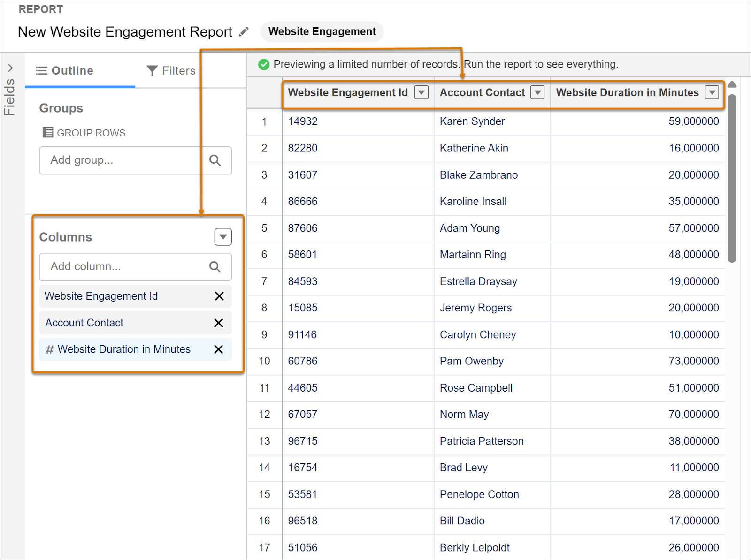Click the Pam Owenby contact cell

tap(492, 361)
